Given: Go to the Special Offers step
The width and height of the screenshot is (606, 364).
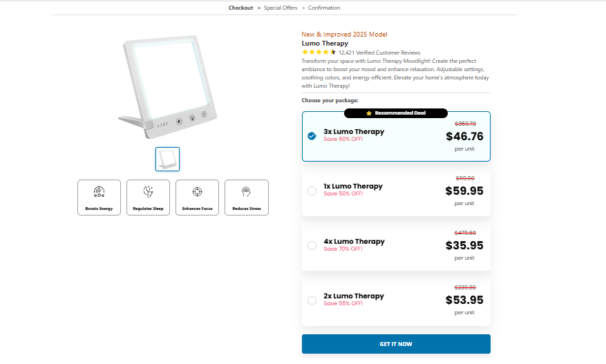Looking at the screenshot, I should click(x=281, y=8).
